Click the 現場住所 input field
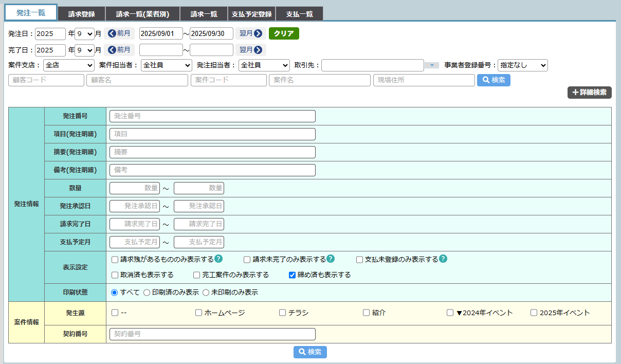The height and width of the screenshot is (364, 621). click(424, 80)
